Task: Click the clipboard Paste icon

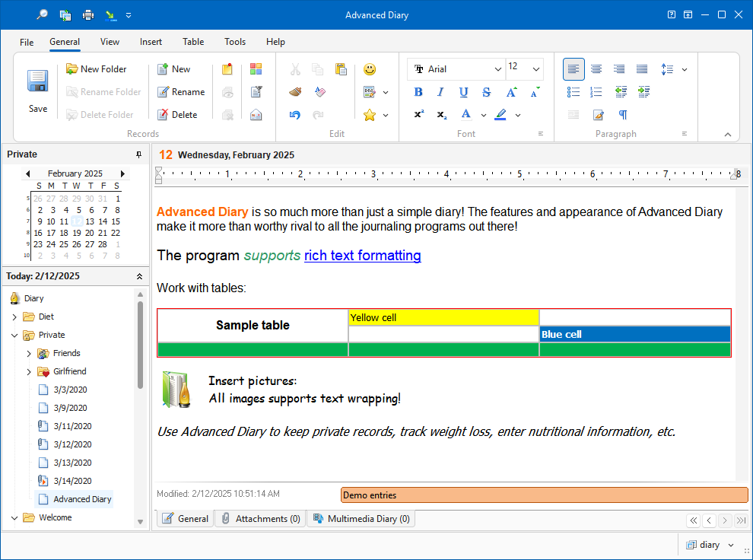Action: pos(341,69)
